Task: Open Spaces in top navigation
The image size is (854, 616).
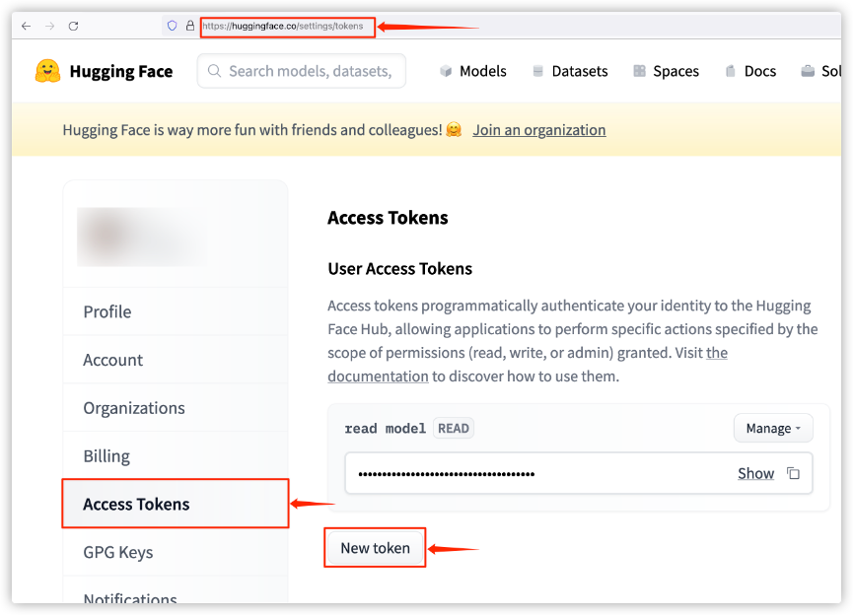Action: click(x=666, y=71)
